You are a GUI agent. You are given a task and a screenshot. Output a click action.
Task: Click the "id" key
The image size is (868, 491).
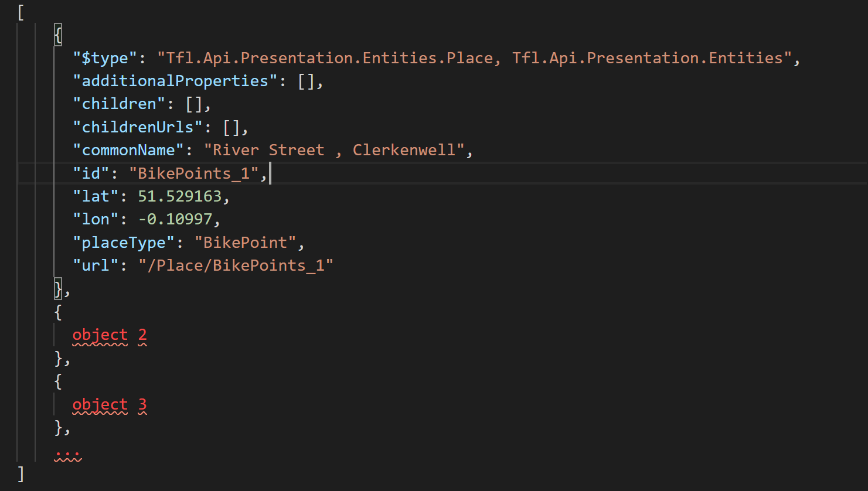pos(91,173)
